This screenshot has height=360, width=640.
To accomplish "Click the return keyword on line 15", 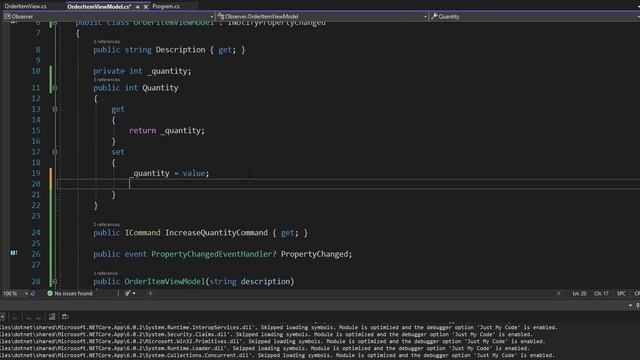I will click(x=142, y=131).
